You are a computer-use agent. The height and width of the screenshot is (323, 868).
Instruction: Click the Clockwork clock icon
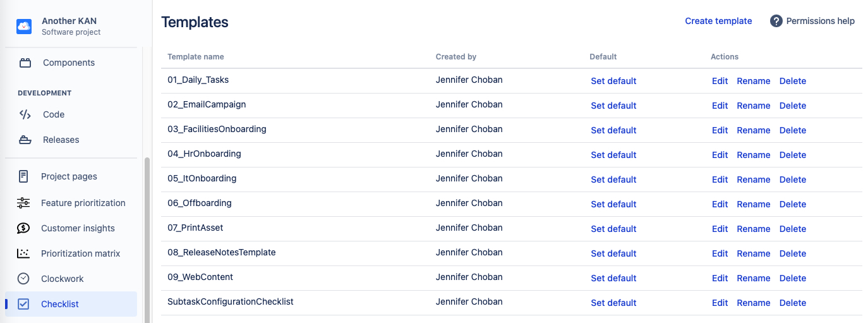coord(23,279)
